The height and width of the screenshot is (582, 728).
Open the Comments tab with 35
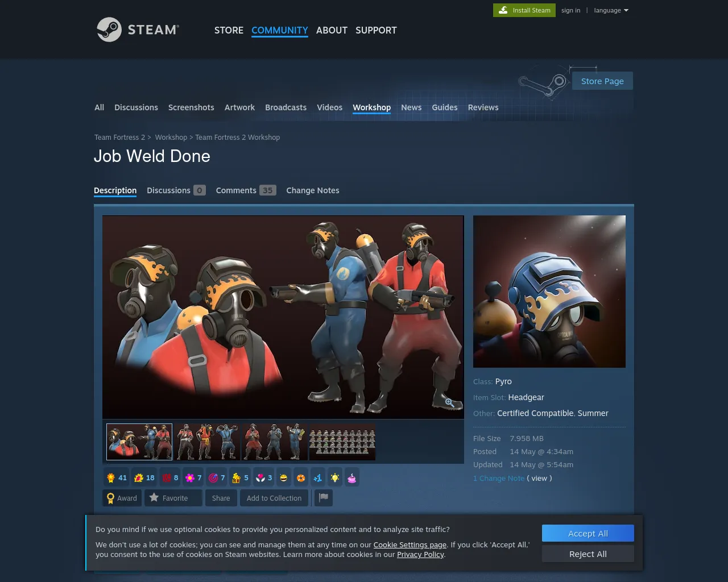[x=246, y=190]
